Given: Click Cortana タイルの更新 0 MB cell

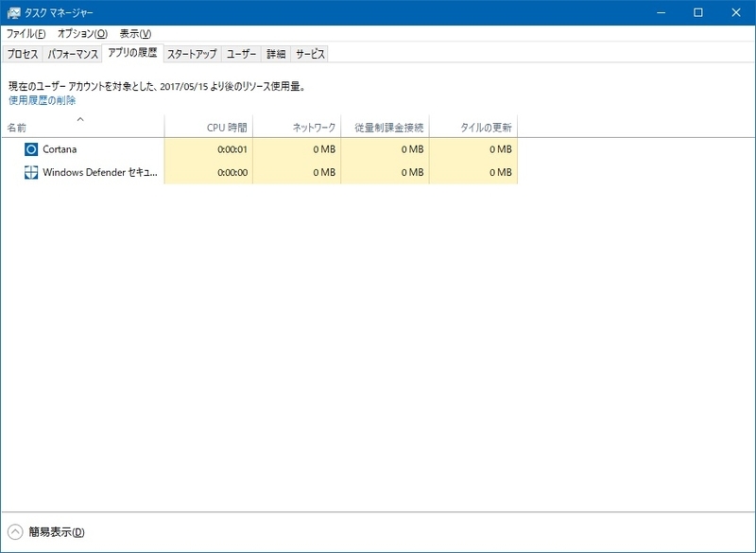Looking at the screenshot, I should [x=473, y=149].
